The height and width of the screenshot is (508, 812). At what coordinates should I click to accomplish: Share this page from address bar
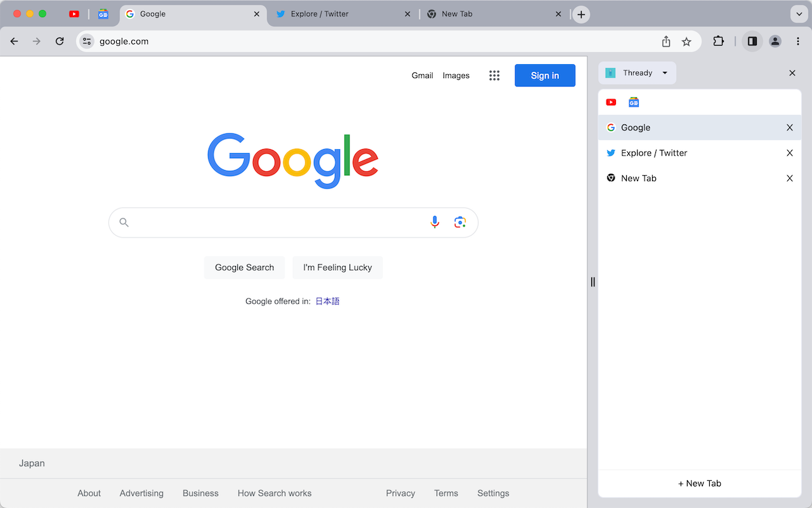(x=666, y=41)
